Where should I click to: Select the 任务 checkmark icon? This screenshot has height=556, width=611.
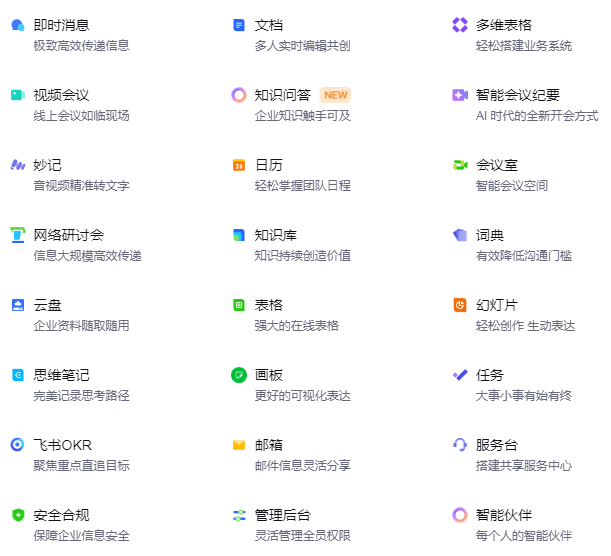click(x=460, y=375)
